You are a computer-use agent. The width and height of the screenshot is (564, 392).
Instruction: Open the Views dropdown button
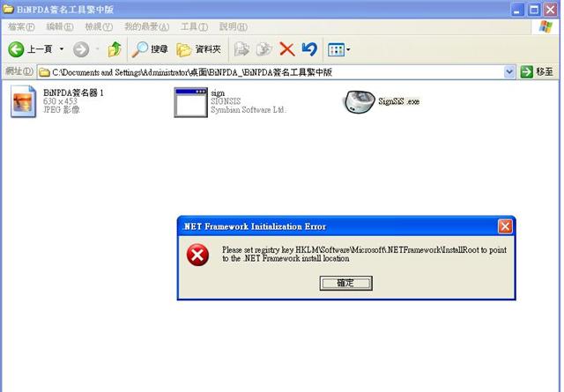tap(338, 49)
